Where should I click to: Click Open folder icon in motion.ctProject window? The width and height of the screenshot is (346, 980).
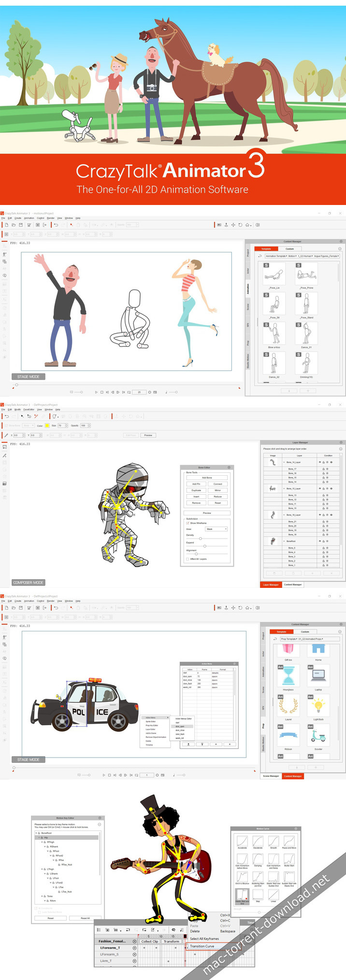click(14, 225)
